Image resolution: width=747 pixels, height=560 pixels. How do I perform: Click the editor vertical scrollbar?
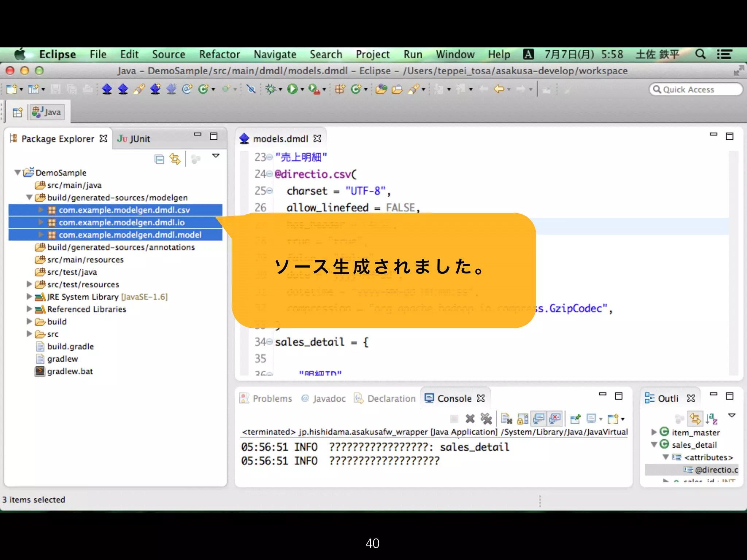pyautogui.click(x=734, y=262)
